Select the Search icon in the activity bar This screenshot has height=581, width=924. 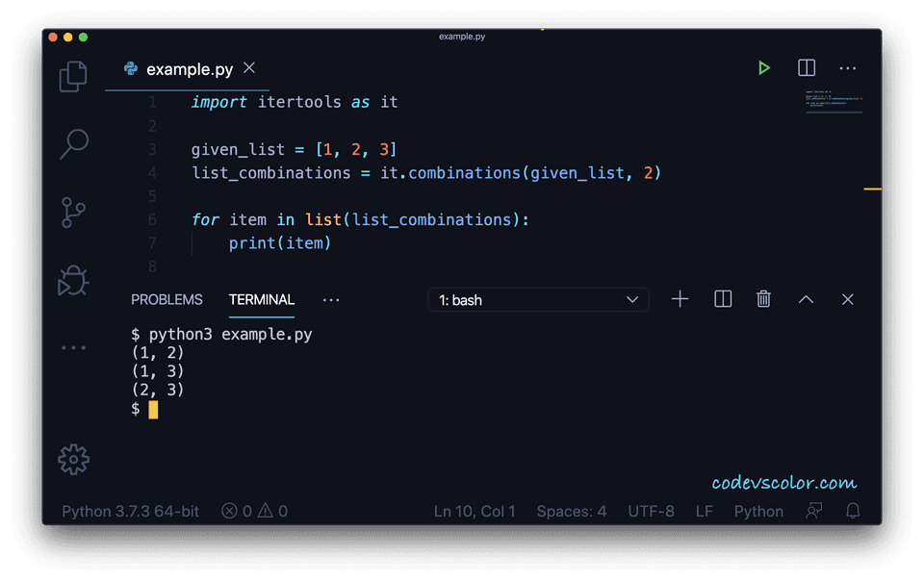73,143
